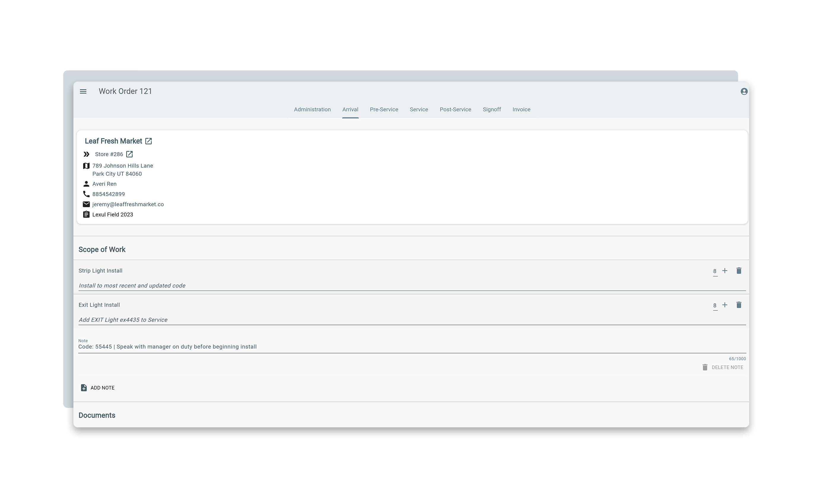Click the double chevron beside Store #286

click(x=86, y=154)
